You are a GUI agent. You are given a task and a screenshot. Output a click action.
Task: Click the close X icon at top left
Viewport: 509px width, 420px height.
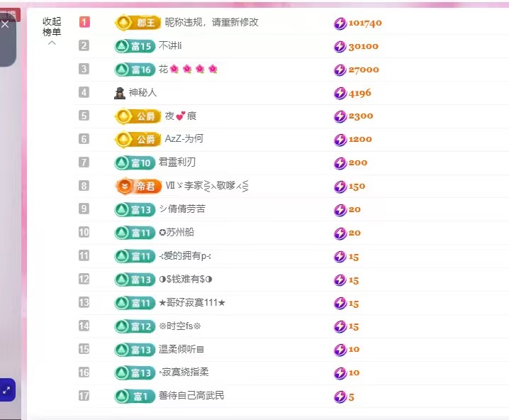(x=5, y=24)
